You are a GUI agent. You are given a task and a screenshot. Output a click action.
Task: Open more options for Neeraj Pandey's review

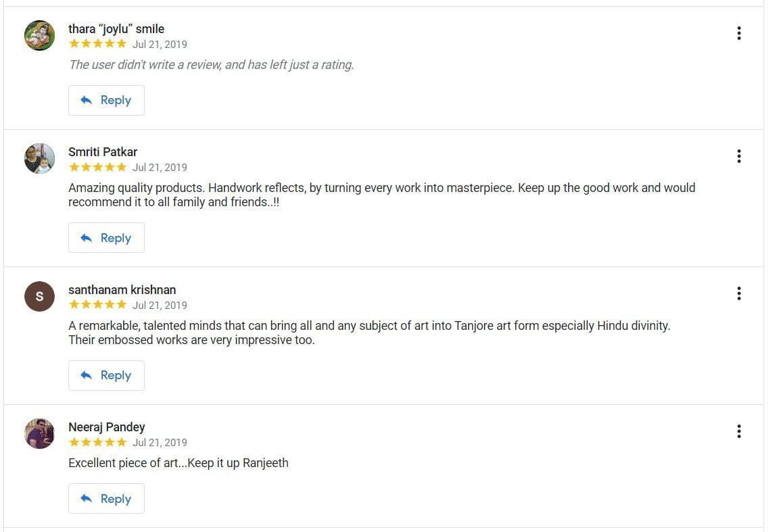point(738,431)
